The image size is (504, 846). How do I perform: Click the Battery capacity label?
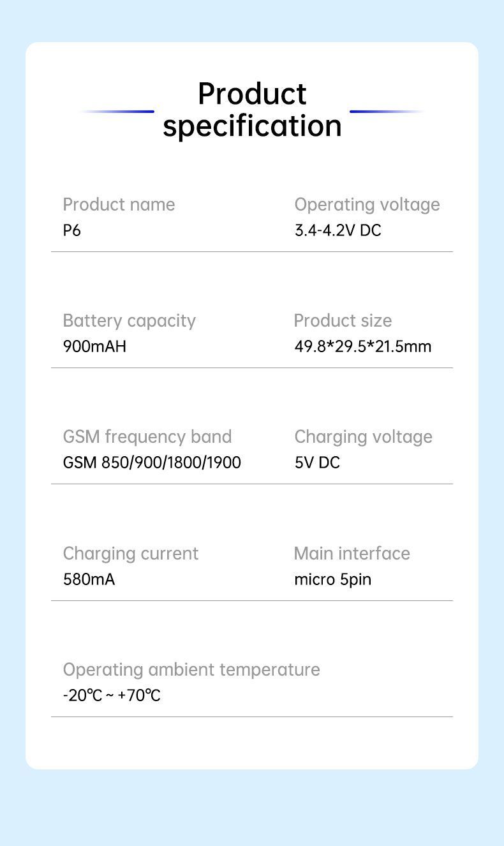pyautogui.click(x=129, y=320)
